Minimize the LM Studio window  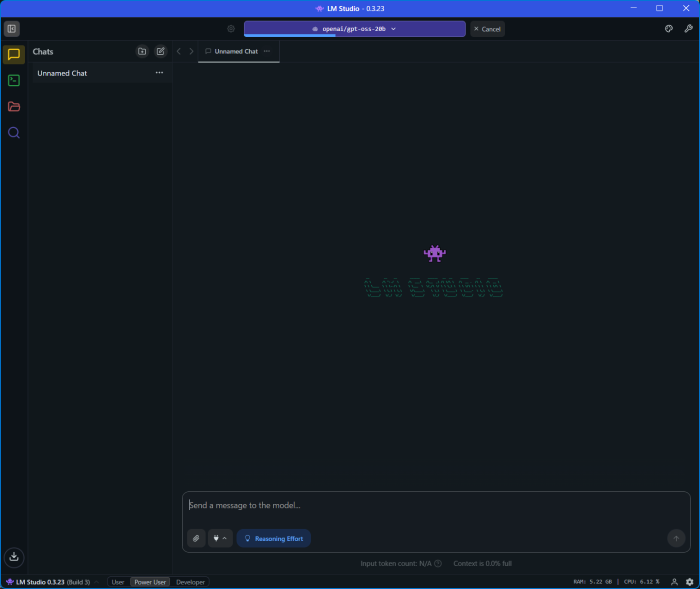click(633, 8)
